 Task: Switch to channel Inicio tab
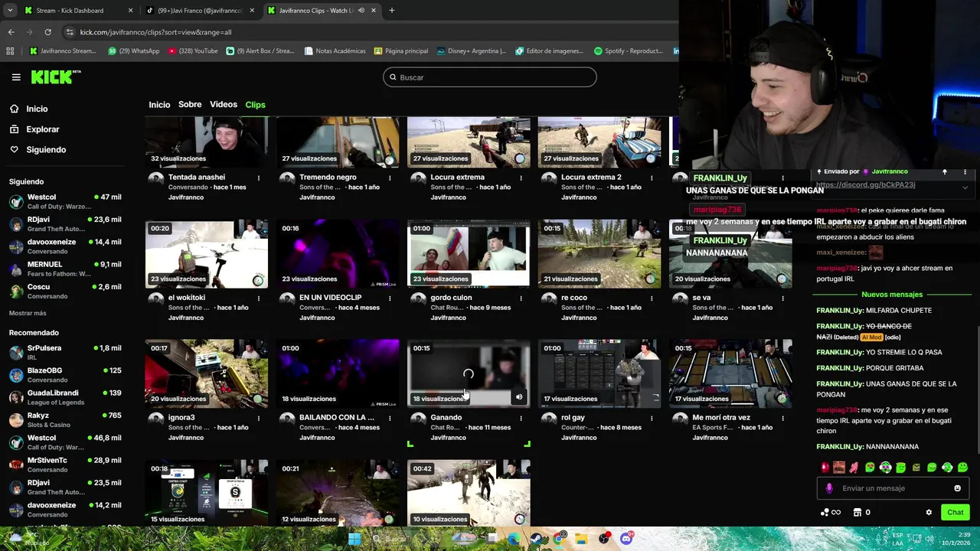(159, 105)
